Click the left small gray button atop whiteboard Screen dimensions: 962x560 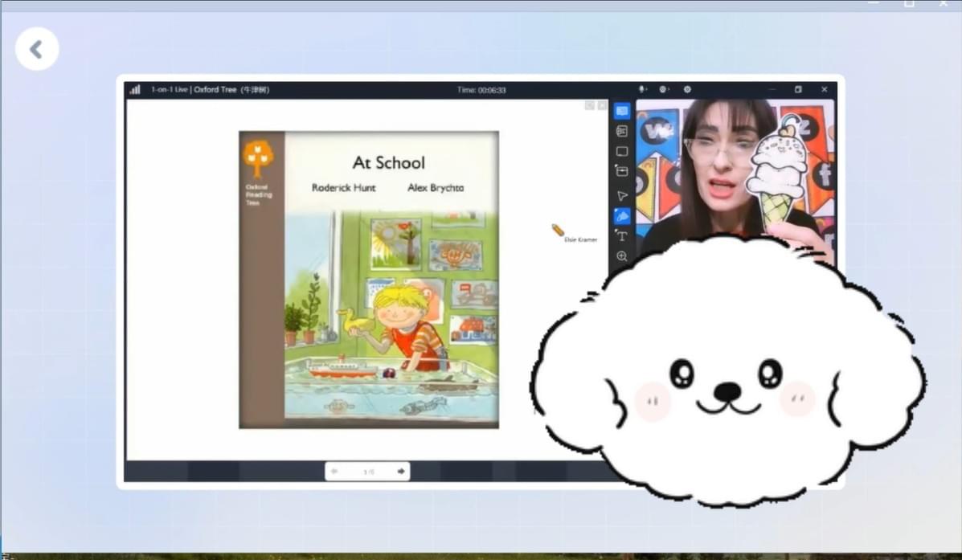click(x=590, y=105)
